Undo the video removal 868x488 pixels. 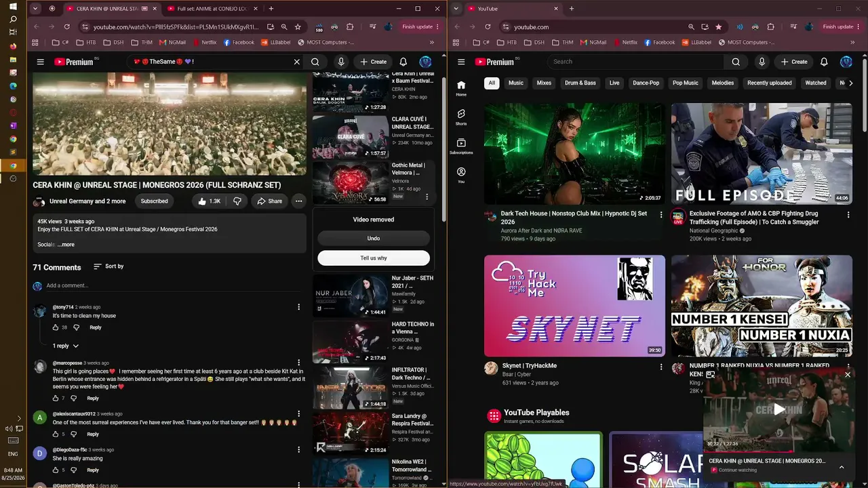(x=374, y=239)
